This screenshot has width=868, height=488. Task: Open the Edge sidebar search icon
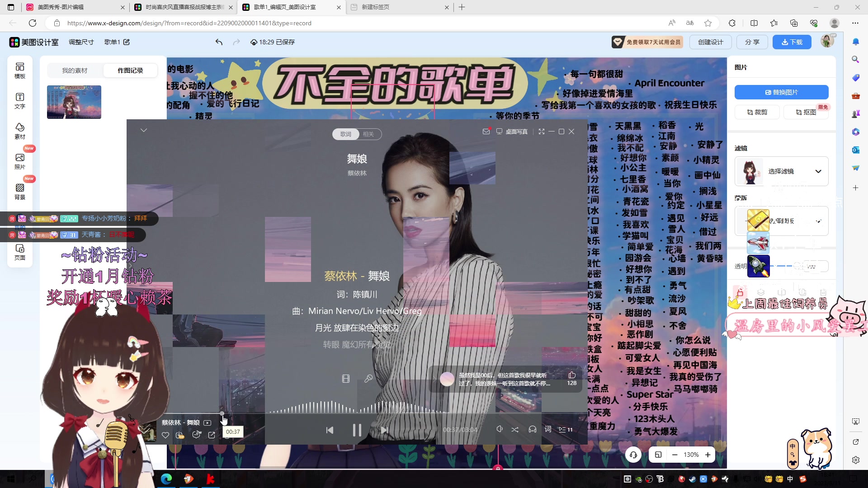coord(856,60)
